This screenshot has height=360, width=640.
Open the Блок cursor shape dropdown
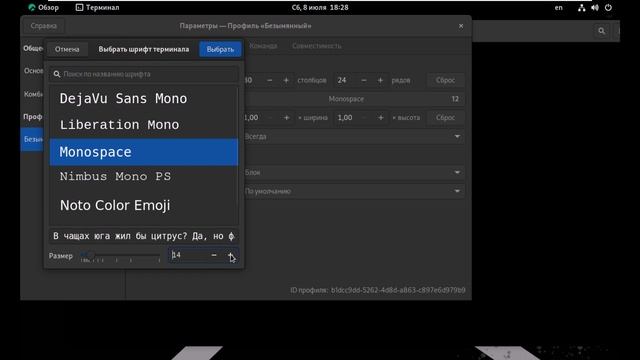point(354,173)
